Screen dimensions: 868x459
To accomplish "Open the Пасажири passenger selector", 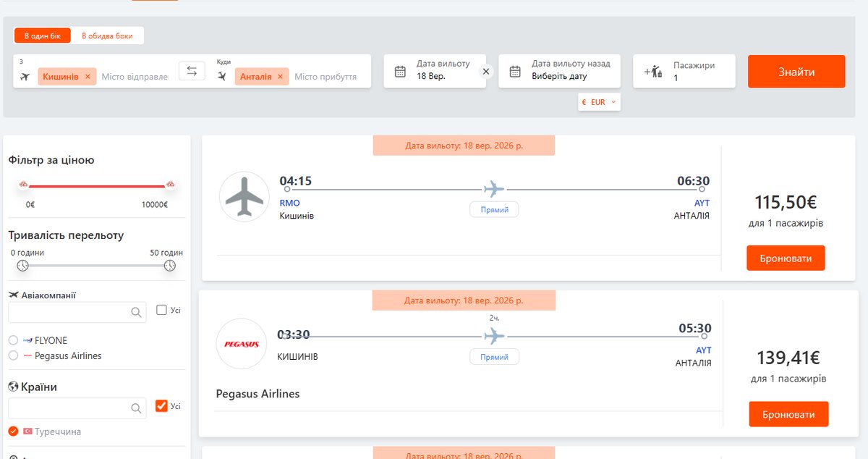I will [x=684, y=71].
